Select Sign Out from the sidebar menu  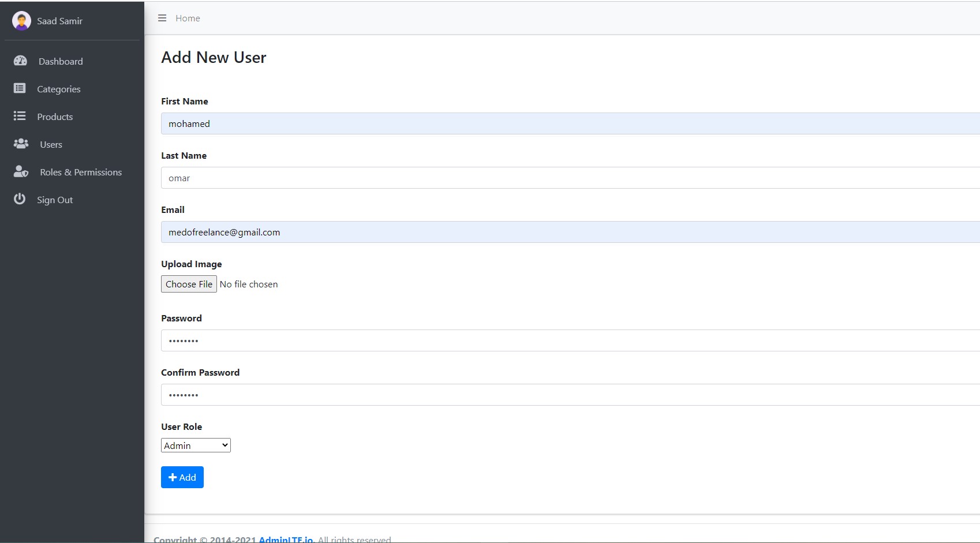click(x=55, y=199)
